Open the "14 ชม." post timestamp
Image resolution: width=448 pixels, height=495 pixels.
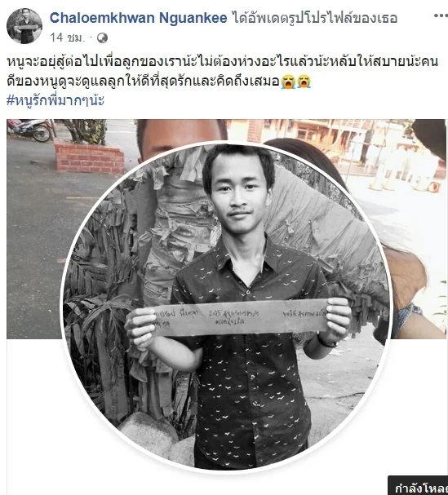[68, 38]
